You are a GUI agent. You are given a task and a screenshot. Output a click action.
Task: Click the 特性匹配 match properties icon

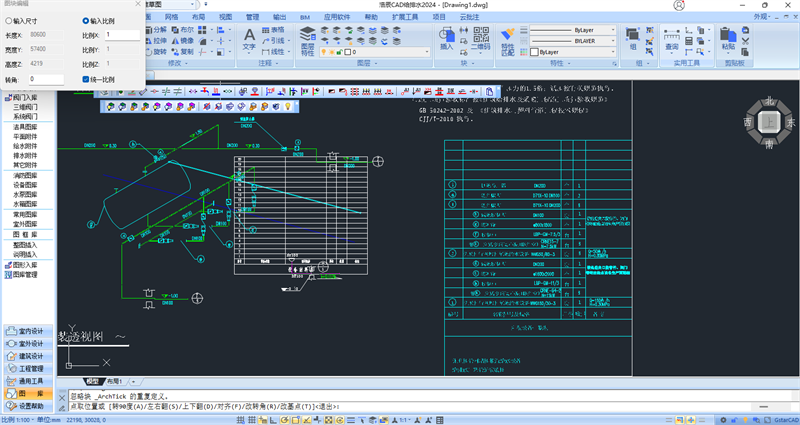pyautogui.click(x=507, y=37)
